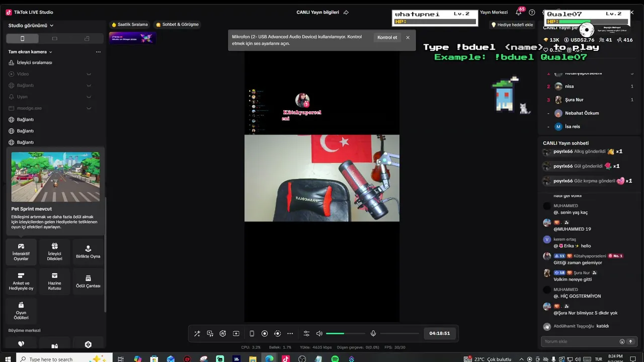This screenshot has height=362, width=644.
Task: Open the audio mixer settings sliders icon
Action: (x=306, y=333)
